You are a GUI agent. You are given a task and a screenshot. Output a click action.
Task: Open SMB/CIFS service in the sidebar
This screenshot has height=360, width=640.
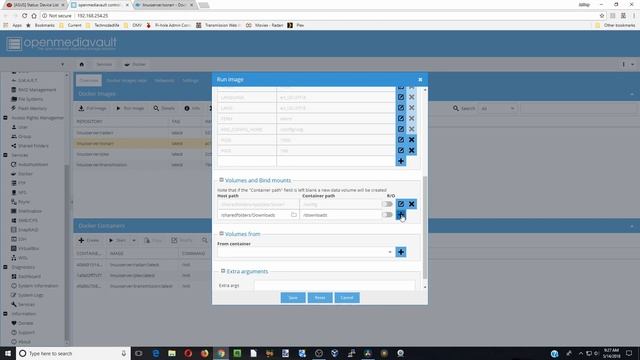click(24, 220)
